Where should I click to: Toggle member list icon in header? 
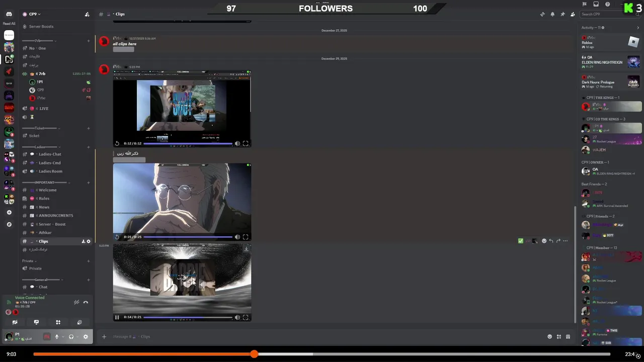tap(573, 14)
